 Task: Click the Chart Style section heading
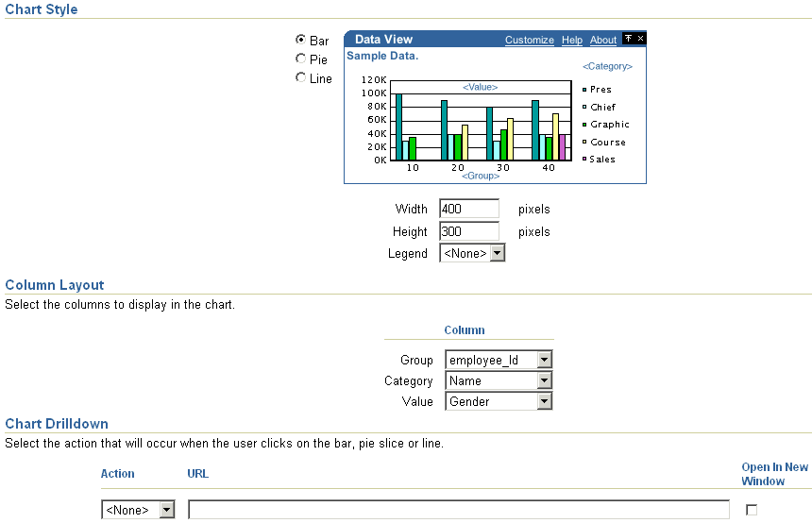[42, 9]
